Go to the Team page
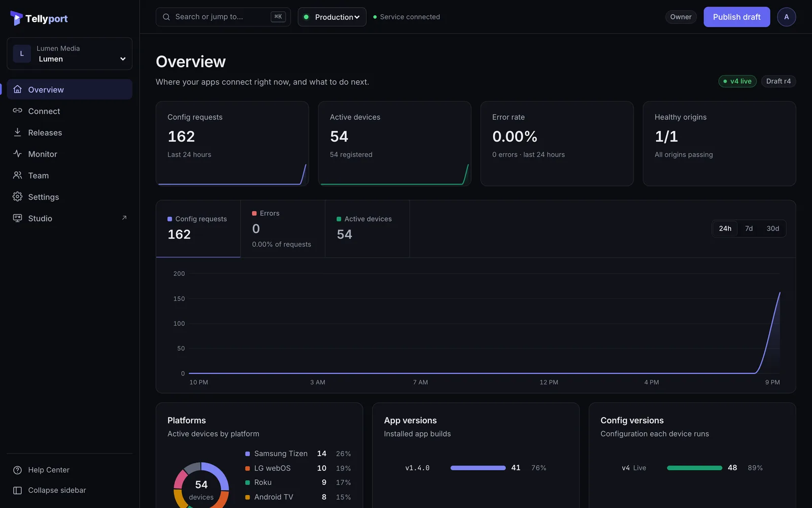The image size is (812, 508). pyautogui.click(x=70, y=175)
